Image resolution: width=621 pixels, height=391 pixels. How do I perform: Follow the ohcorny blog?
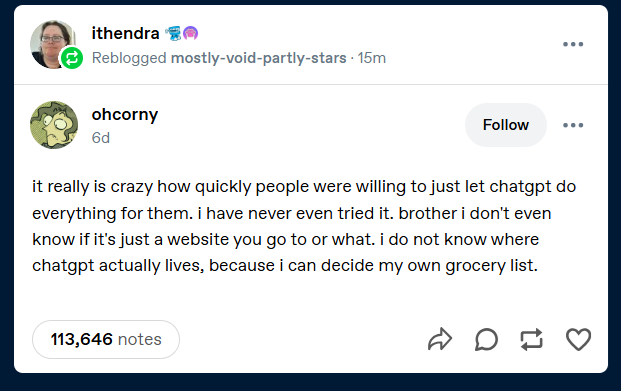tap(506, 125)
